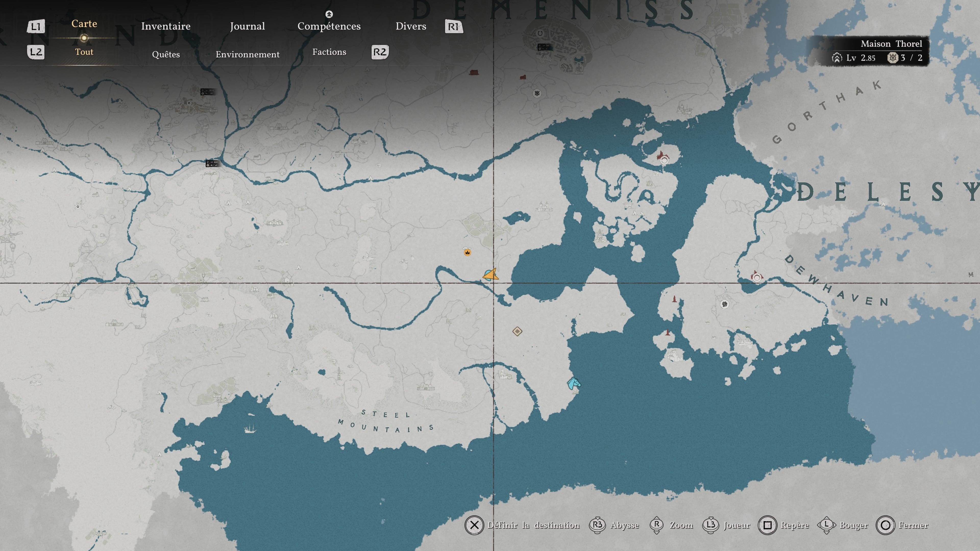Viewport: 980px width, 551px height.
Task: Click the R3 stick icon for Abysse
Action: coord(597,525)
